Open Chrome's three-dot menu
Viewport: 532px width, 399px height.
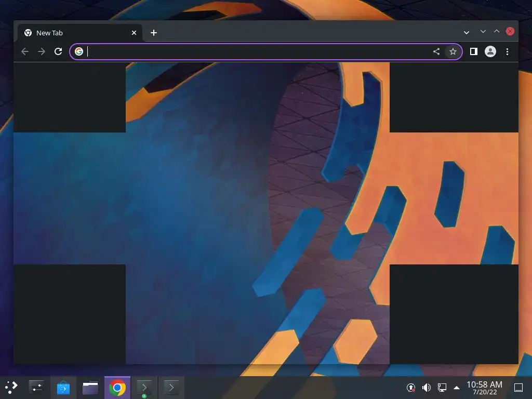[507, 51]
